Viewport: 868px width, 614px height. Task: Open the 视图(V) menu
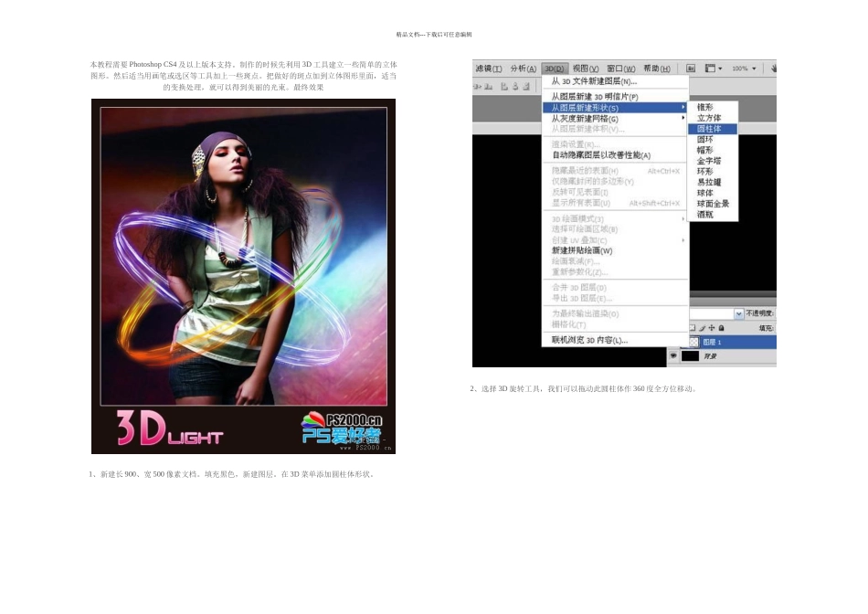coord(586,69)
